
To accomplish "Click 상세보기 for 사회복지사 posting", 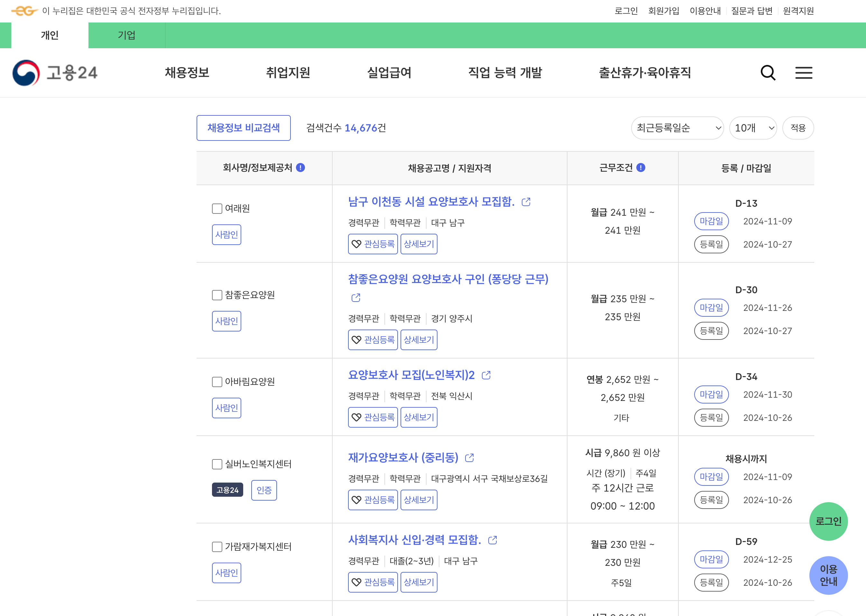I will (x=419, y=583).
